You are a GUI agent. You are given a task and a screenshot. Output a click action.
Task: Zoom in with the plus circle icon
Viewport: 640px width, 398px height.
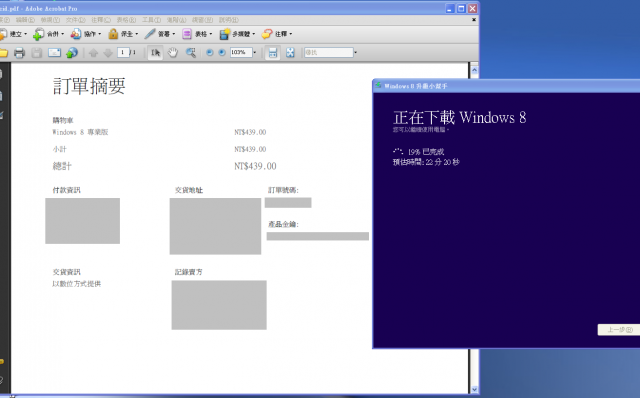pos(222,53)
